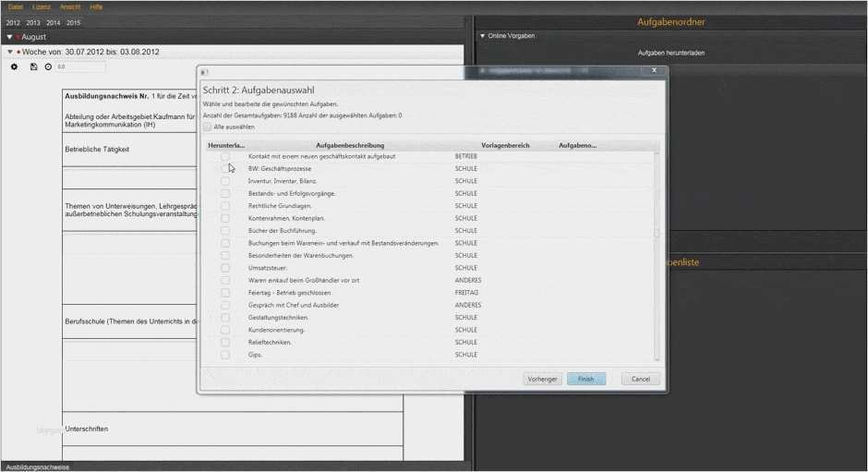
Task: Click the BETRIEB category cell
Action: (x=466, y=156)
